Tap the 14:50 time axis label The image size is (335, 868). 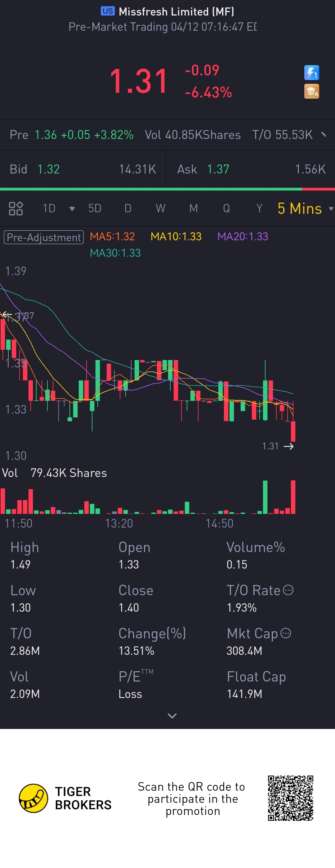(220, 523)
